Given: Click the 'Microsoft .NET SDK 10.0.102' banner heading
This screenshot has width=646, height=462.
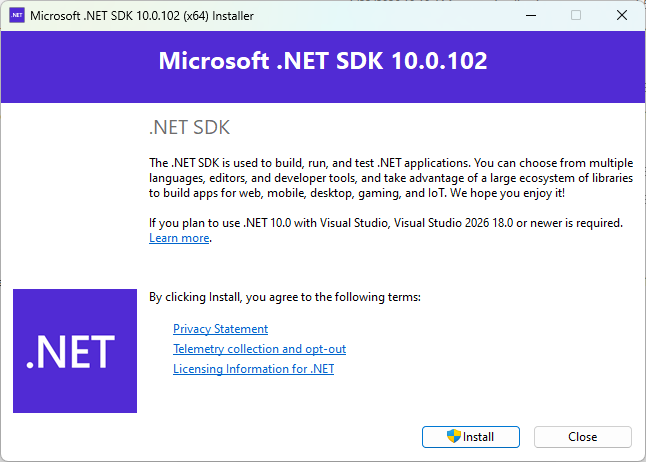Looking at the screenshot, I should [323, 61].
